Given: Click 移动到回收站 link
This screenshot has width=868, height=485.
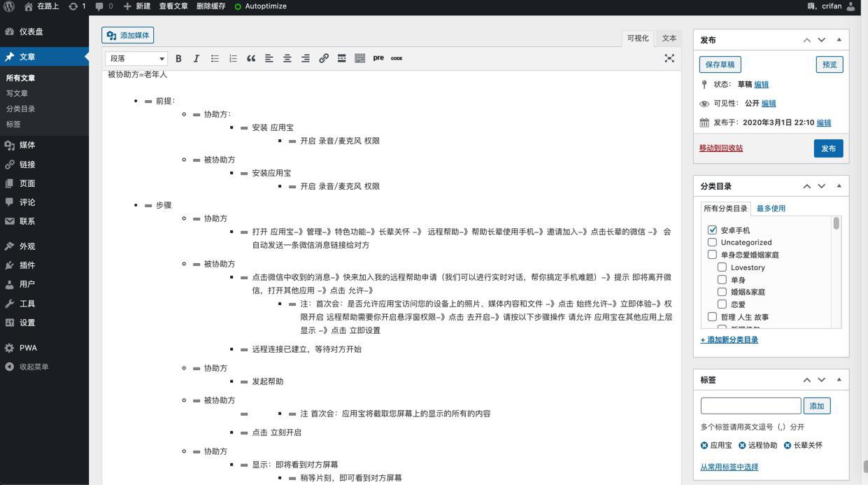Looking at the screenshot, I should (x=721, y=148).
